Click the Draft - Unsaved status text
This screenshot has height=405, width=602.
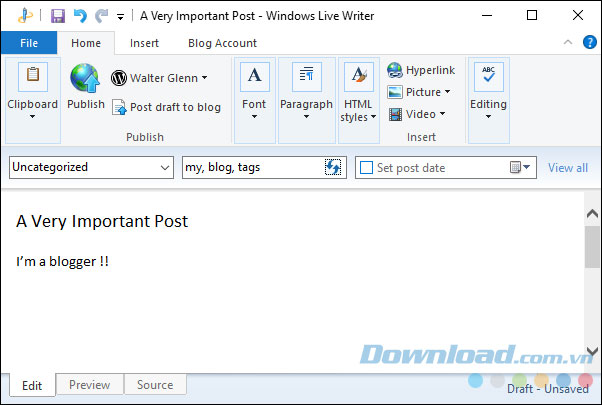(548, 389)
